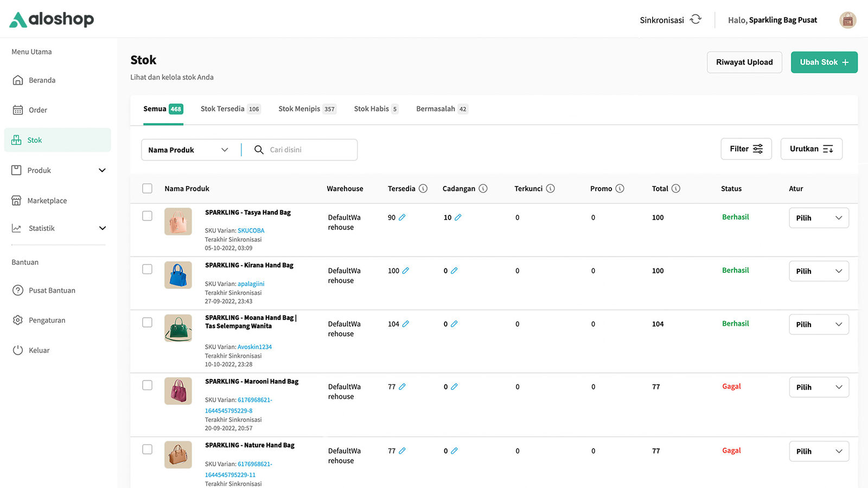This screenshot has width=868, height=488.
Task: Tick the checkbox for Tasya Hand Bag
Action: tap(147, 216)
